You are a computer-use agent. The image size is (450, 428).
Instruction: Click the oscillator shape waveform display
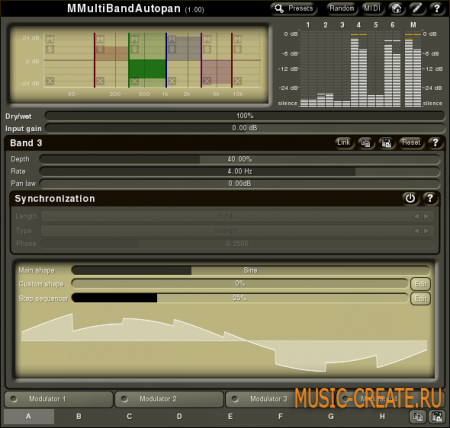[x=224, y=342]
